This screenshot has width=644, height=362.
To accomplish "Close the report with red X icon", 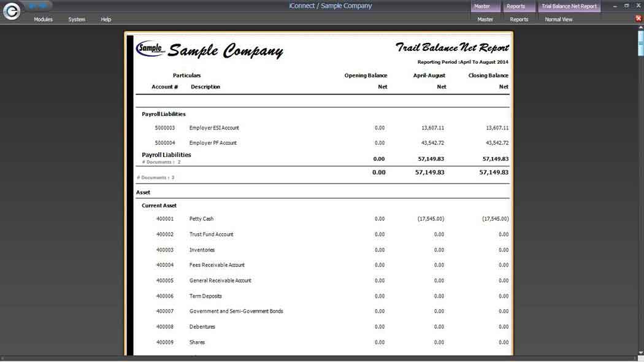I will click(638, 18).
